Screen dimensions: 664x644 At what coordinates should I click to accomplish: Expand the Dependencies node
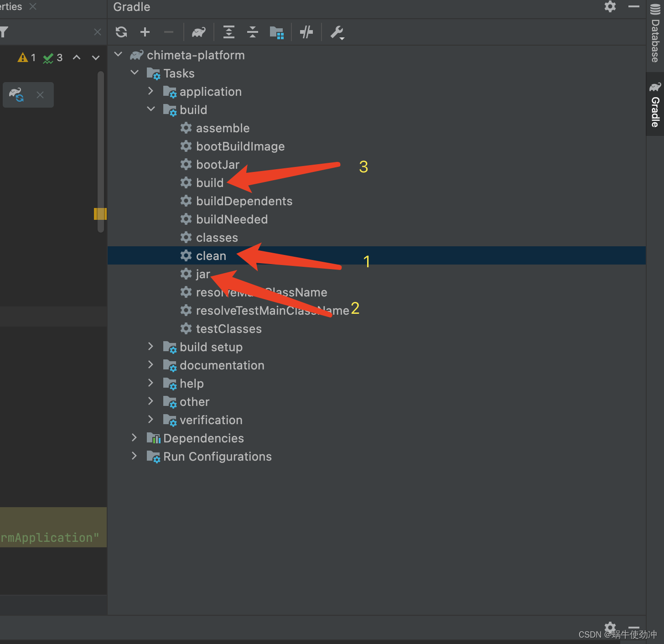[134, 438]
